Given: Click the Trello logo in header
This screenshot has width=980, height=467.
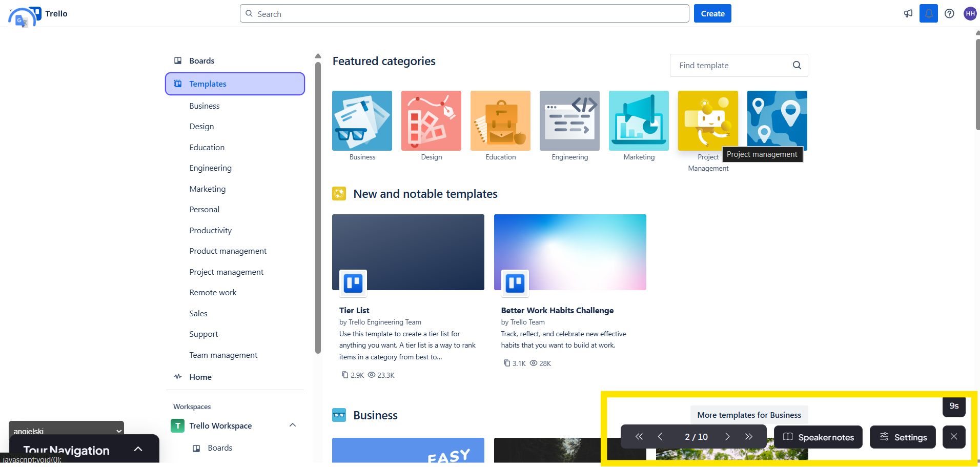Looking at the screenshot, I should coord(50,14).
